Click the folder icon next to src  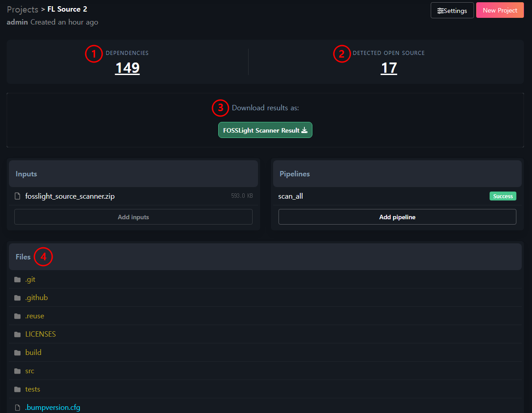tap(17, 371)
